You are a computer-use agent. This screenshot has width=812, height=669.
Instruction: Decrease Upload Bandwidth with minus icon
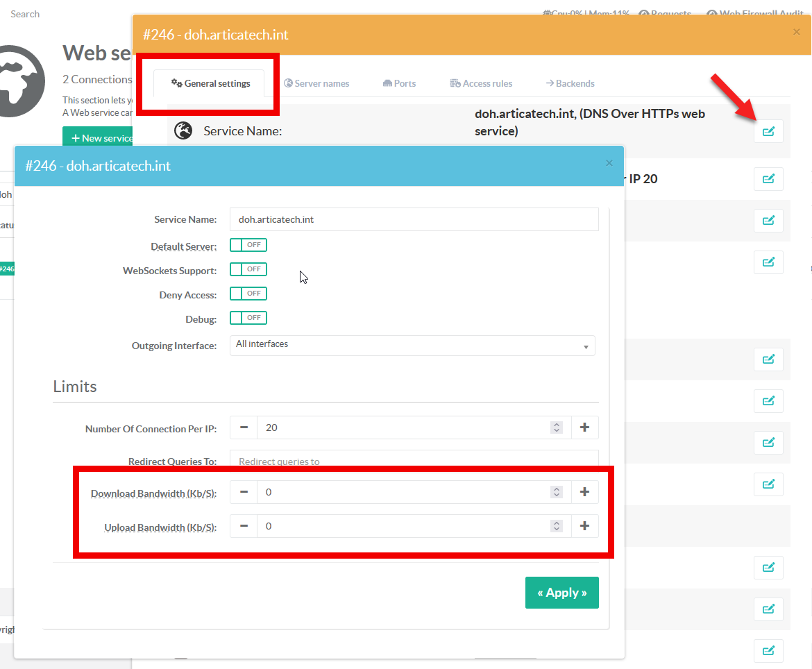coord(244,526)
